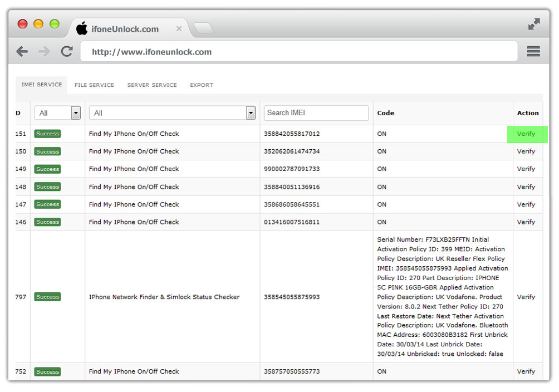Screen dimensions: 559x392
Task: Click IPhone Network Finder & Simlock Status Checker
Action: pos(164,297)
